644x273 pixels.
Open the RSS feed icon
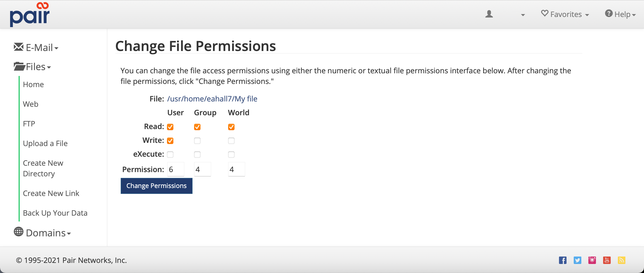(621, 260)
